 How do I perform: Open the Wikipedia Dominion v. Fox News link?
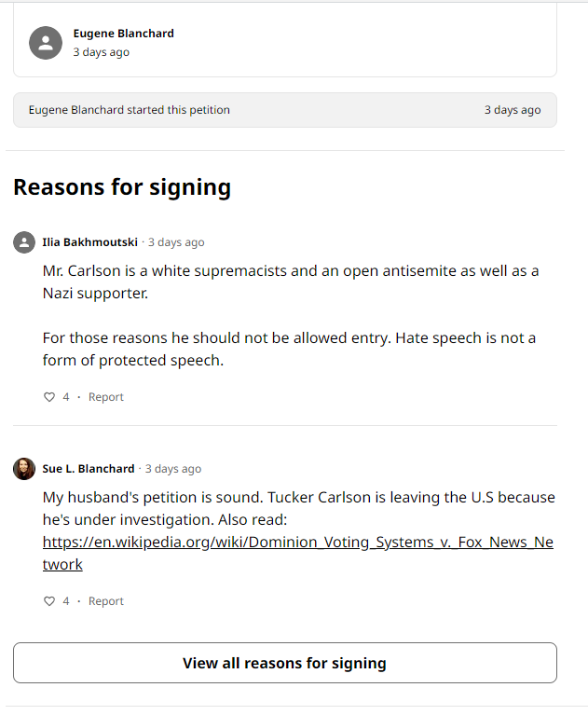(x=297, y=543)
